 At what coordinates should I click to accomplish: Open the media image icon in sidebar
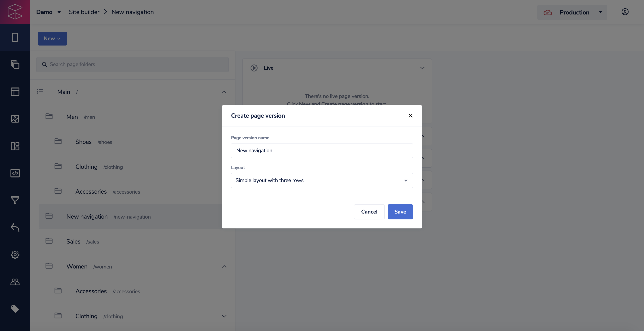tap(15, 119)
